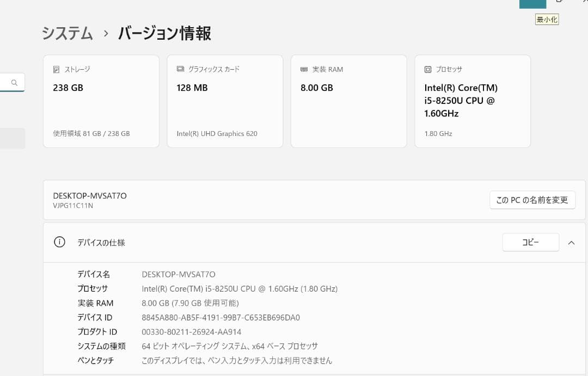The width and height of the screenshot is (588, 376).
Task: Click the 実装 RAM memory icon
Action: click(x=304, y=69)
